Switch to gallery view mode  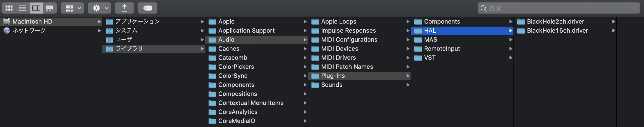[x=49, y=8]
